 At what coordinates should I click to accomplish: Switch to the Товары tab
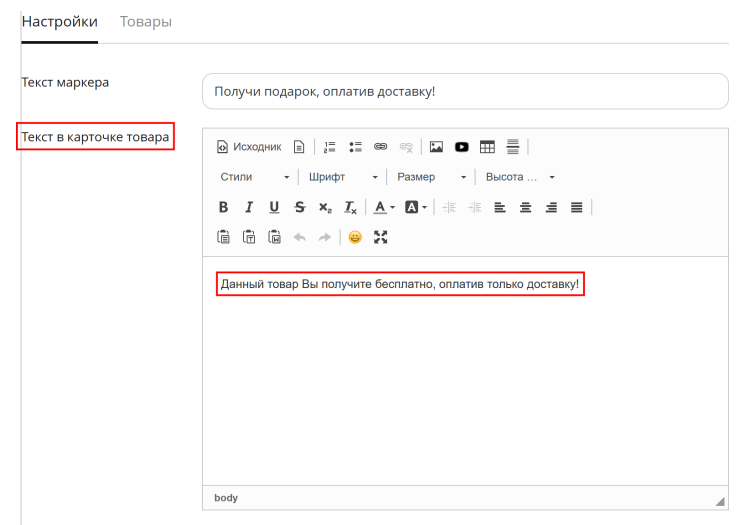point(146,22)
